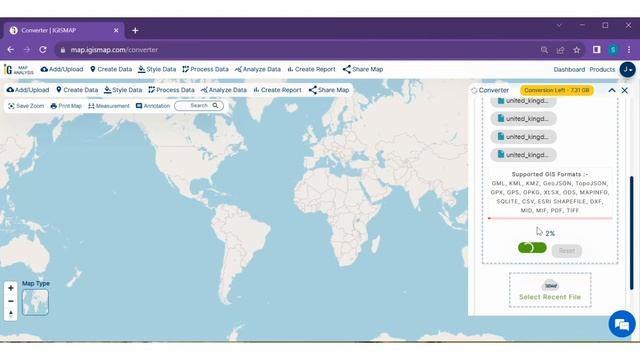Open Create Data in top navigation bar
Screen dimensions: 640x360
point(111,69)
